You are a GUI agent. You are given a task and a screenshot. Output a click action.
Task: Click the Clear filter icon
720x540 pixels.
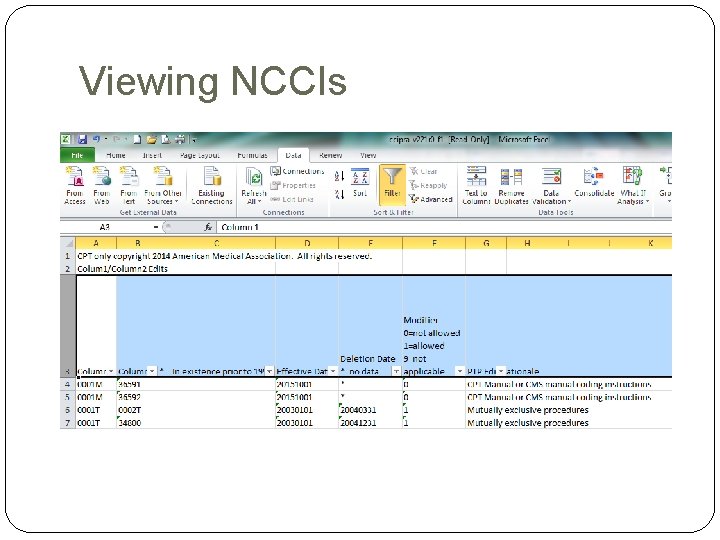(x=414, y=171)
